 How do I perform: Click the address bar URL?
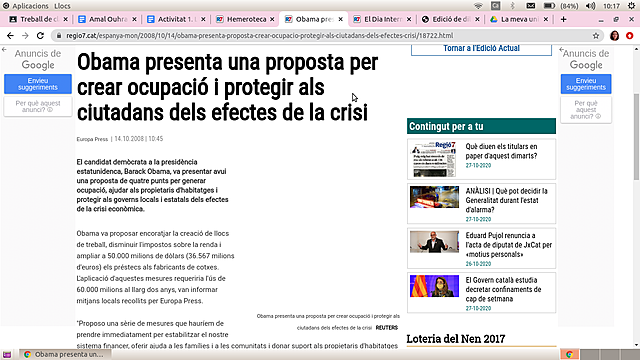click(x=260, y=36)
